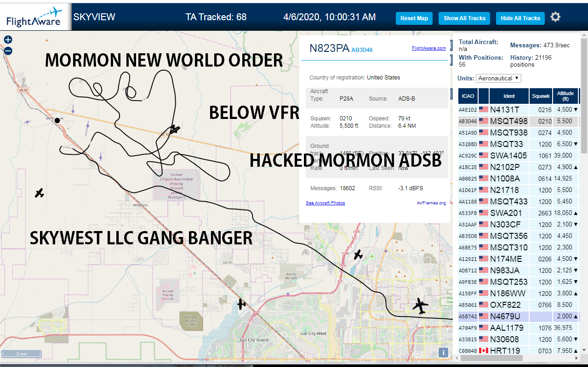The height and width of the screenshot is (367, 588).
Task: Select the N1008A row
Action: (x=519, y=179)
